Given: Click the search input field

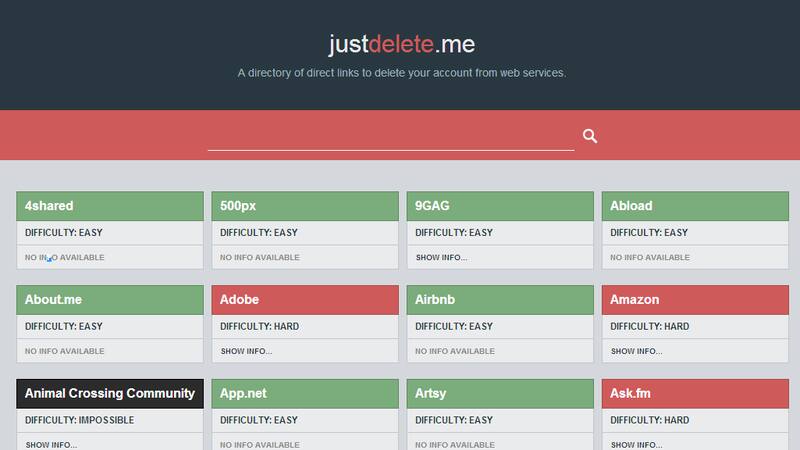Looking at the screenshot, I should [390, 137].
